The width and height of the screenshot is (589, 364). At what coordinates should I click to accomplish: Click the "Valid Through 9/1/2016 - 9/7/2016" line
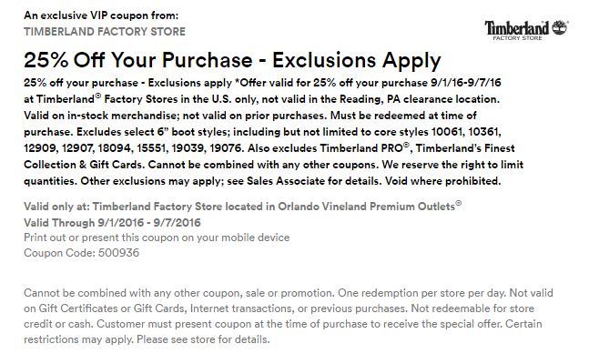coord(113,223)
